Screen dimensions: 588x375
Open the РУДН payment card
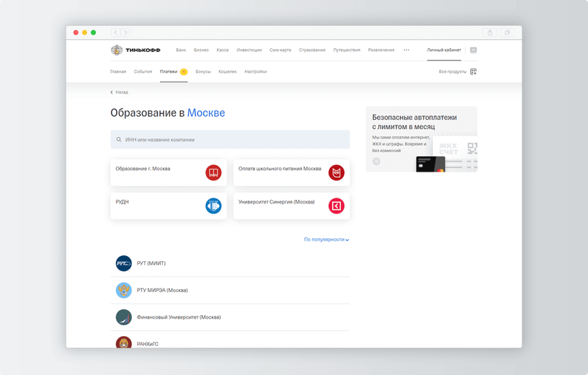click(169, 206)
